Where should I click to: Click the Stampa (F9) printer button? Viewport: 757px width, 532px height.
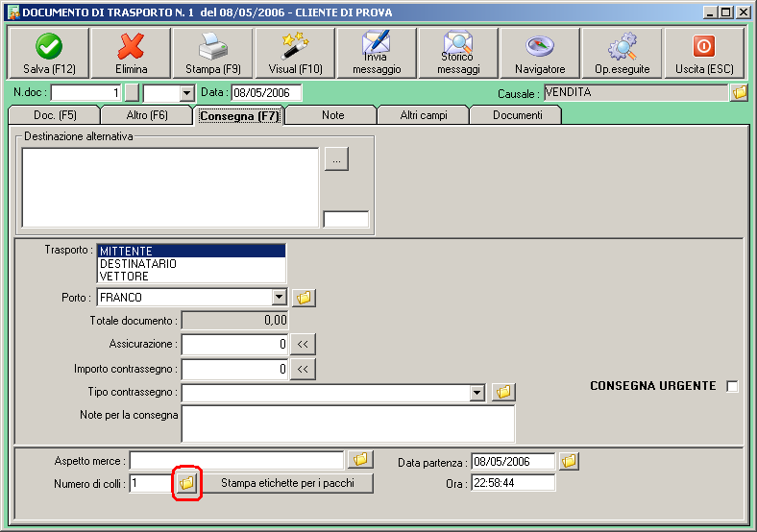coord(213,53)
